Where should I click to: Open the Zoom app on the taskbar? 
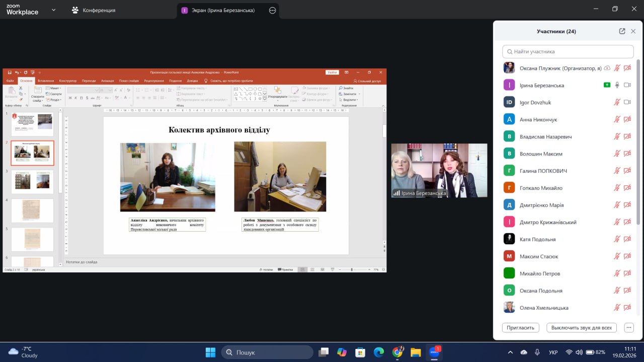point(434,352)
